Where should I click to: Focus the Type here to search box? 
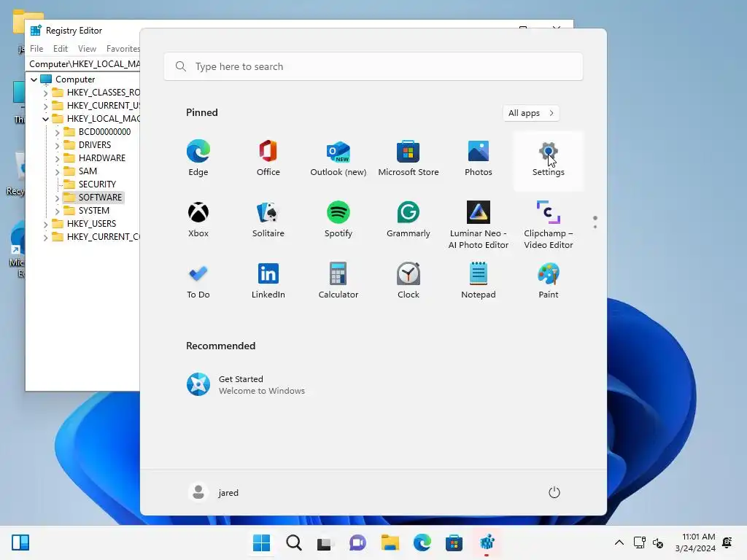(x=373, y=66)
